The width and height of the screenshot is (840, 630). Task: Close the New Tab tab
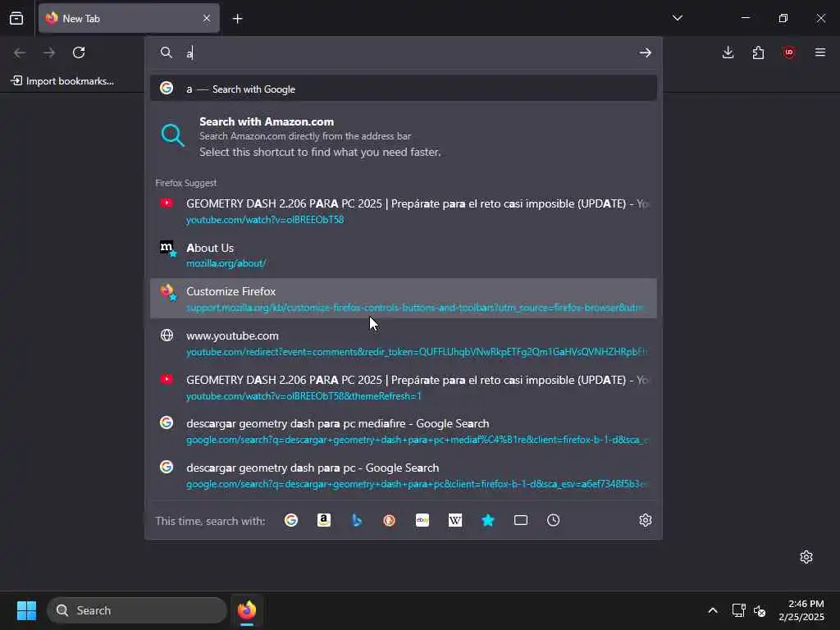click(207, 18)
